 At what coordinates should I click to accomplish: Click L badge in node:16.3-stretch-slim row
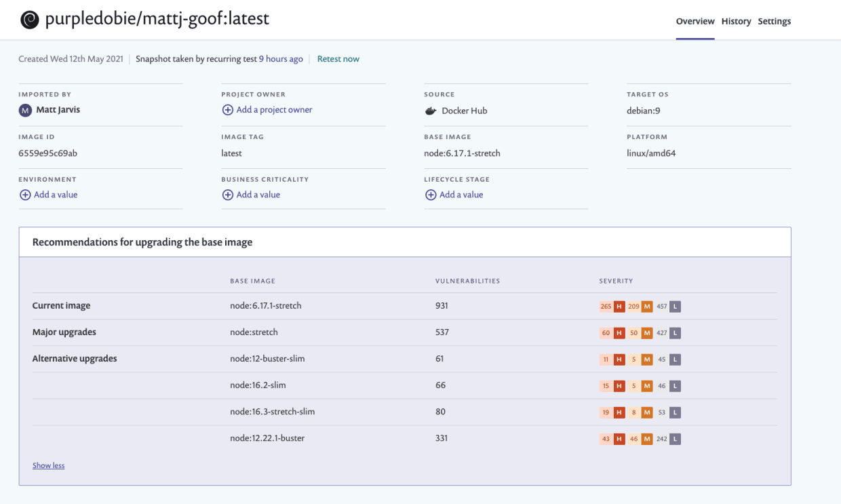(675, 412)
